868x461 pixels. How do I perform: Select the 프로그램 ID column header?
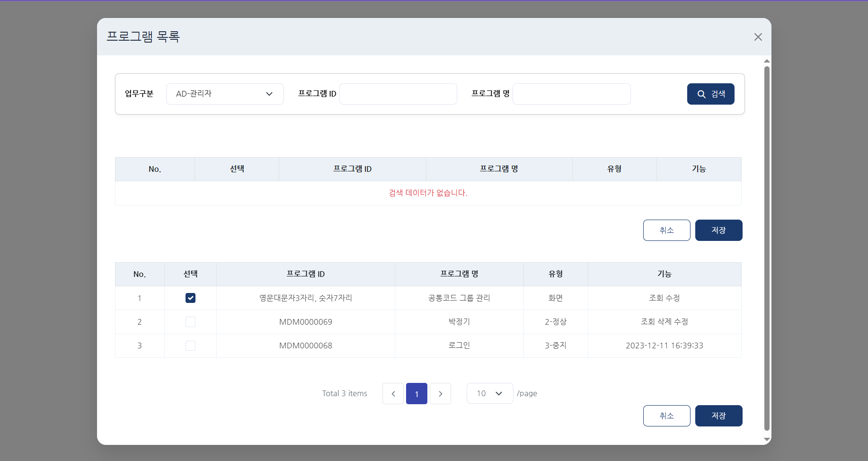pyautogui.click(x=353, y=169)
